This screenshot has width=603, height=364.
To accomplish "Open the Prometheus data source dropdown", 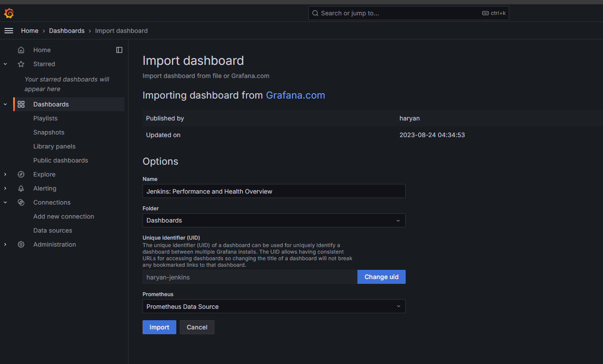I will click(x=274, y=307).
